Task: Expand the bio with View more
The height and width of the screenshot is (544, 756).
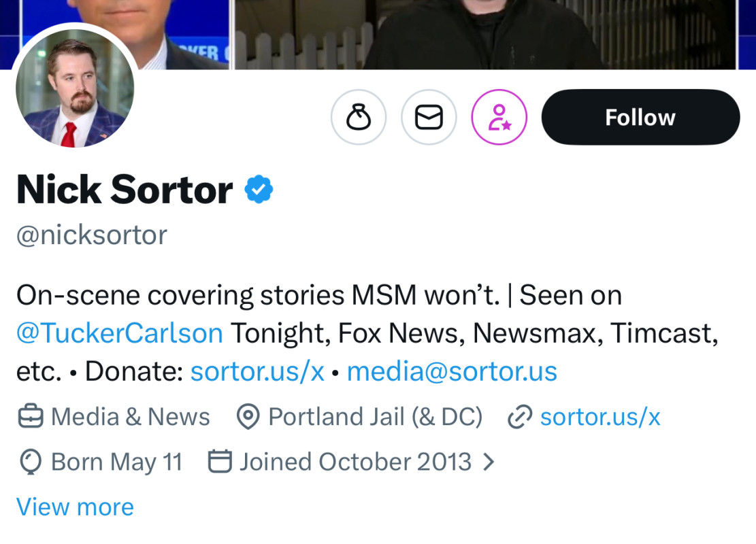Action: (x=75, y=507)
